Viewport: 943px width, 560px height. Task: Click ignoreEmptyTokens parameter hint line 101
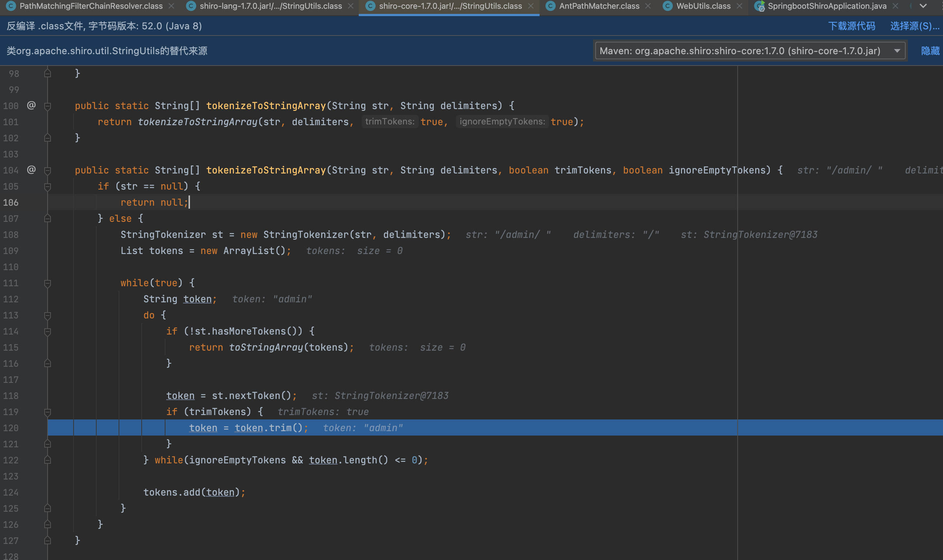(x=502, y=122)
